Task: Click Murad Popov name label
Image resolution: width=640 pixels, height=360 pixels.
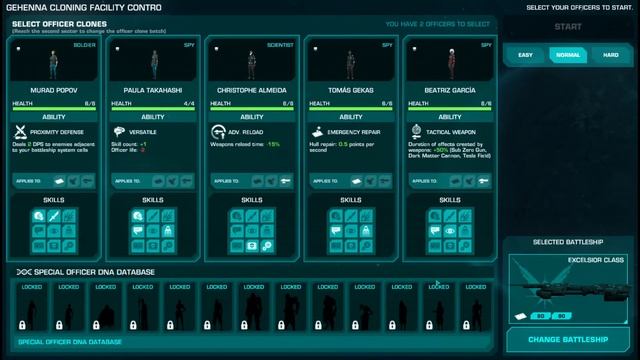Action: [x=54, y=90]
